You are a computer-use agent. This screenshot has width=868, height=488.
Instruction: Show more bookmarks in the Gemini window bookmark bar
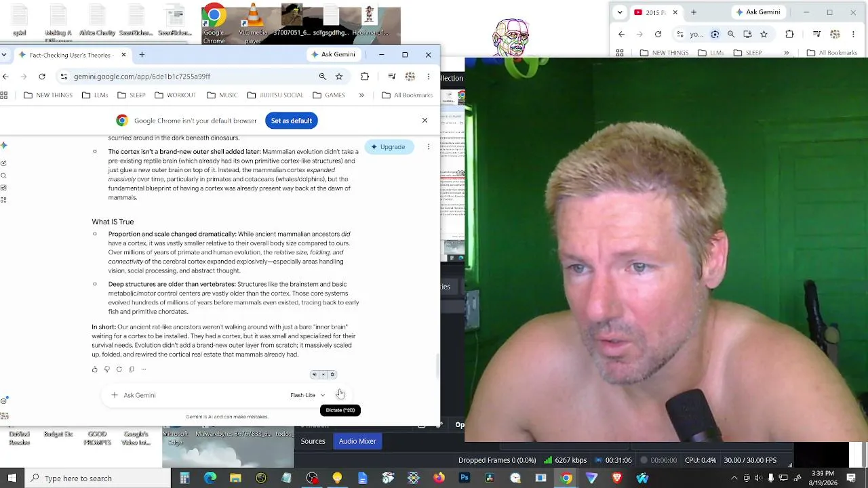(x=361, y=95)
